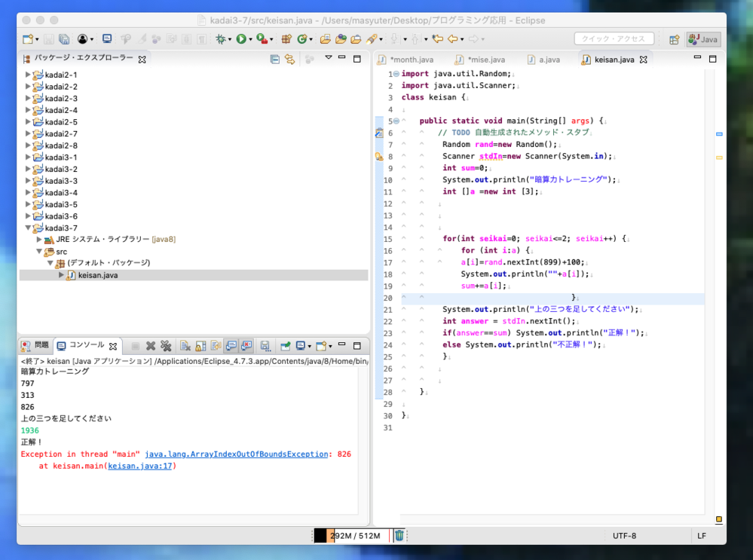Click the クイック・アクセス search field
The image size is (753, 560).
[614, 39]
